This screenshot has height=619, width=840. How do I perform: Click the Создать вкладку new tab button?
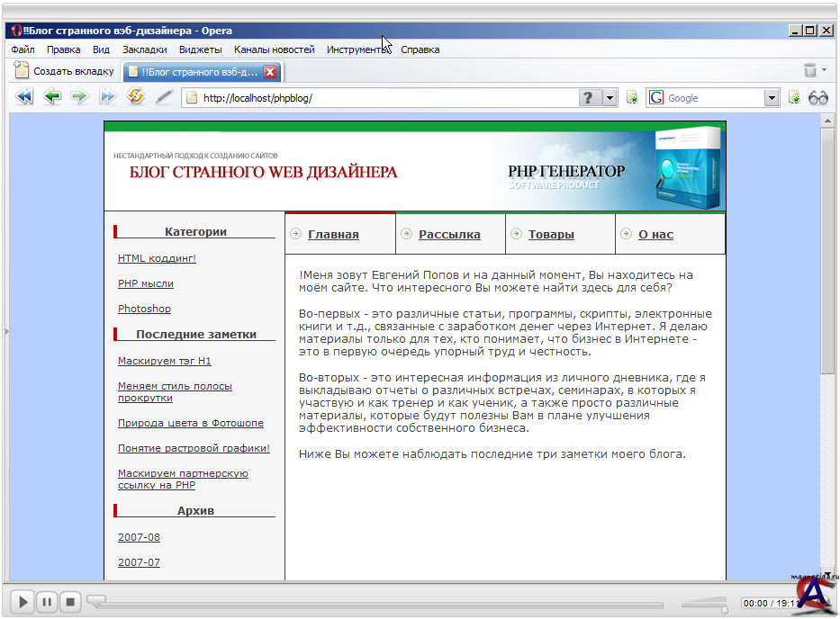65,71
